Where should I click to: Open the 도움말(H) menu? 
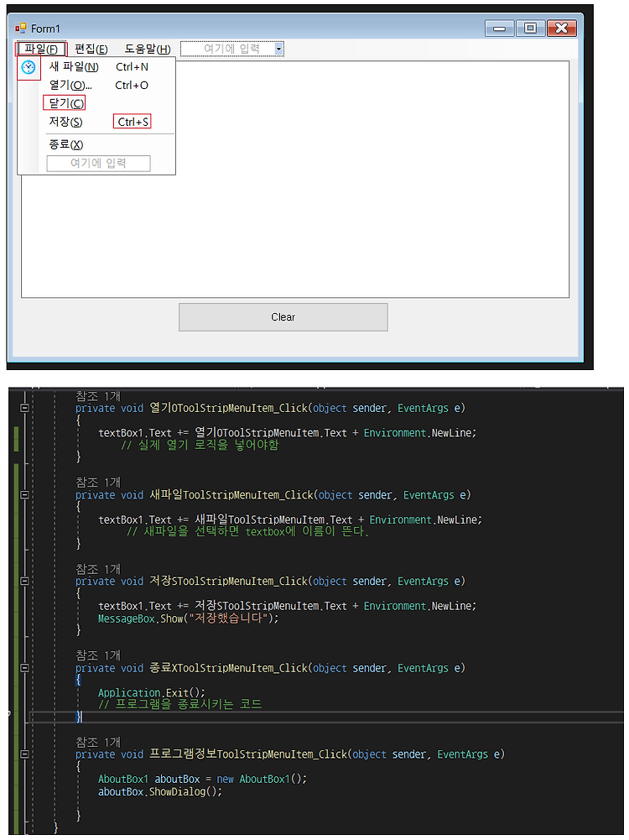pyautogui.click(x=148, y=50)
